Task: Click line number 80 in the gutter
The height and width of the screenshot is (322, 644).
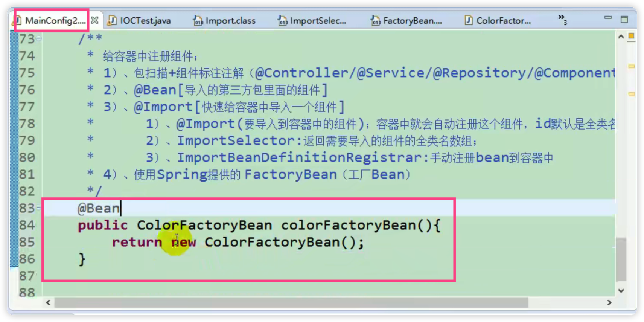Action: 27,157
